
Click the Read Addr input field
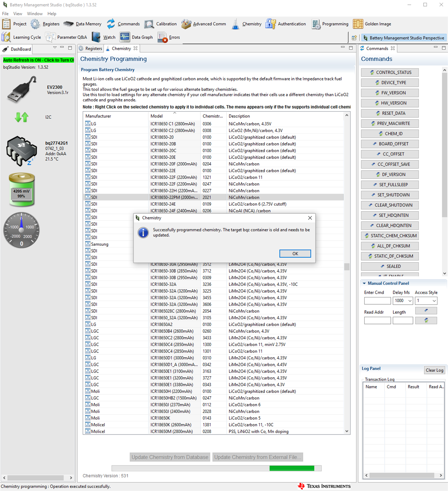tap(377, 320)
